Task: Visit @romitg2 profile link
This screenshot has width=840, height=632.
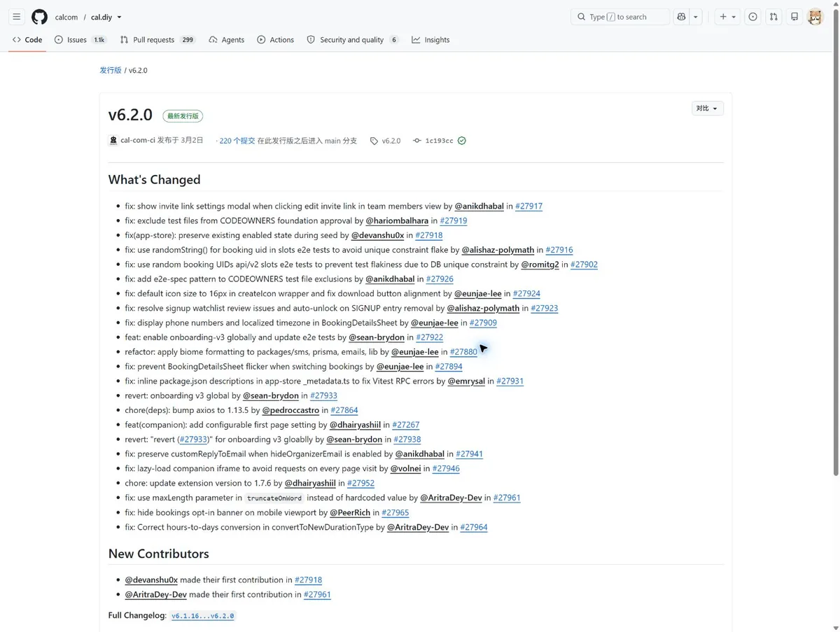Action: click(540, 265)
